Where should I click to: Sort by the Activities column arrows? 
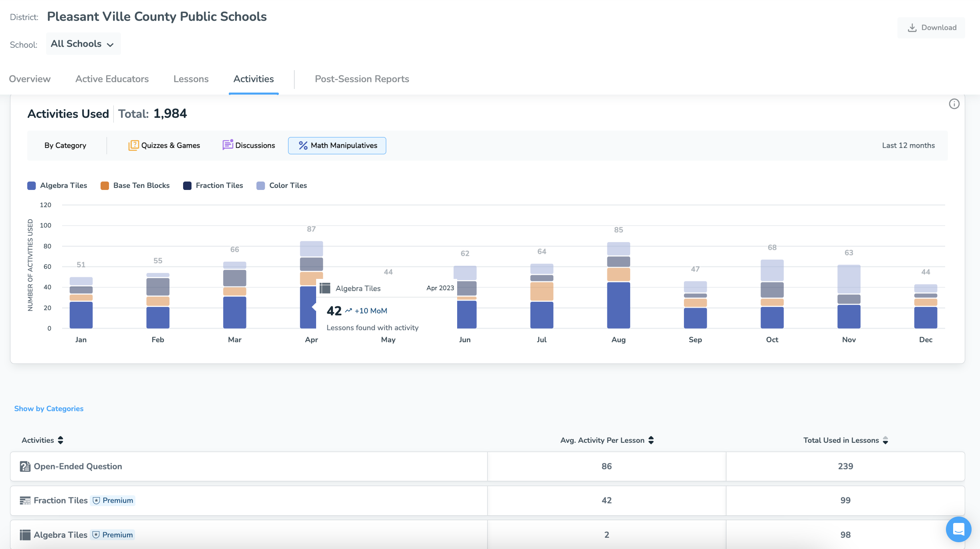coord(60,440)
